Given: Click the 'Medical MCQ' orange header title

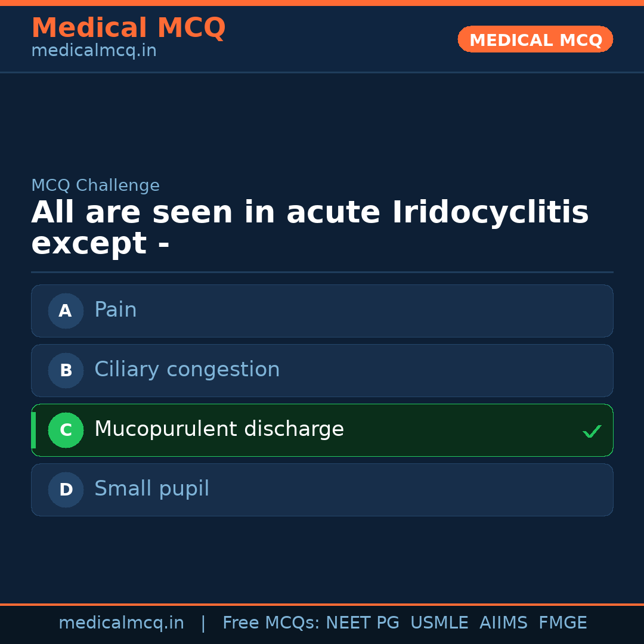Looking at the screenshot, I should click(128, 28).
